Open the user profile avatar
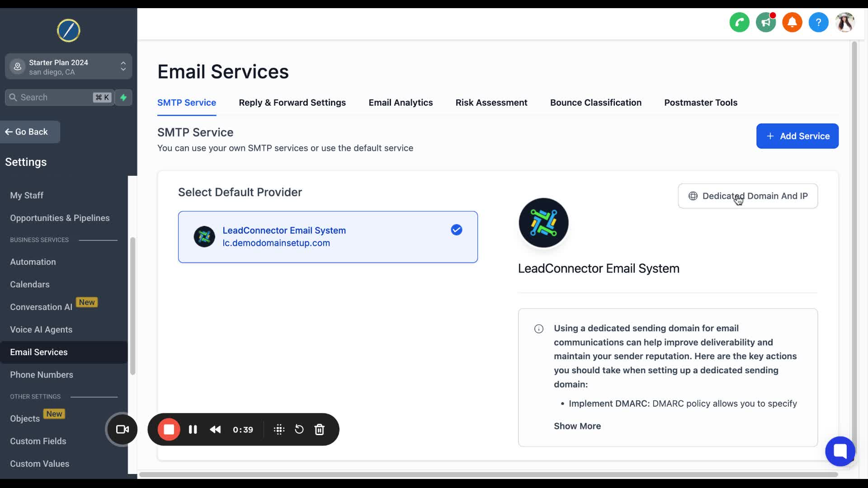 [x=845, y=22]
